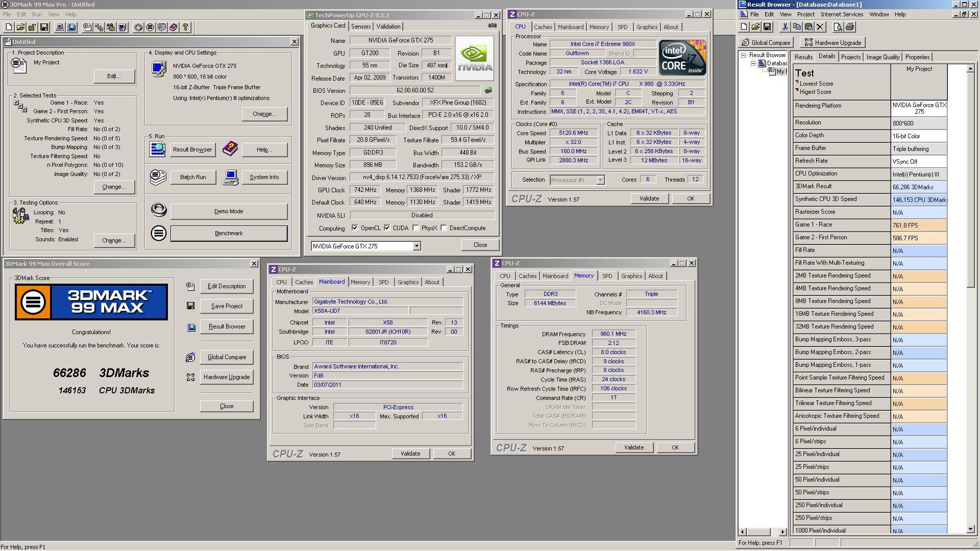Switch to Caches tab in top CPU-Z window

[x=543, y=27]
